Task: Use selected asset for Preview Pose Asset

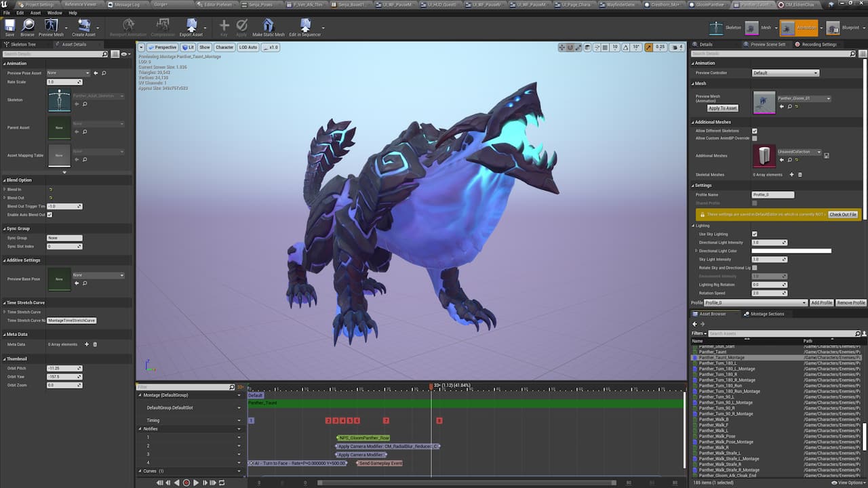Action: 96,73
